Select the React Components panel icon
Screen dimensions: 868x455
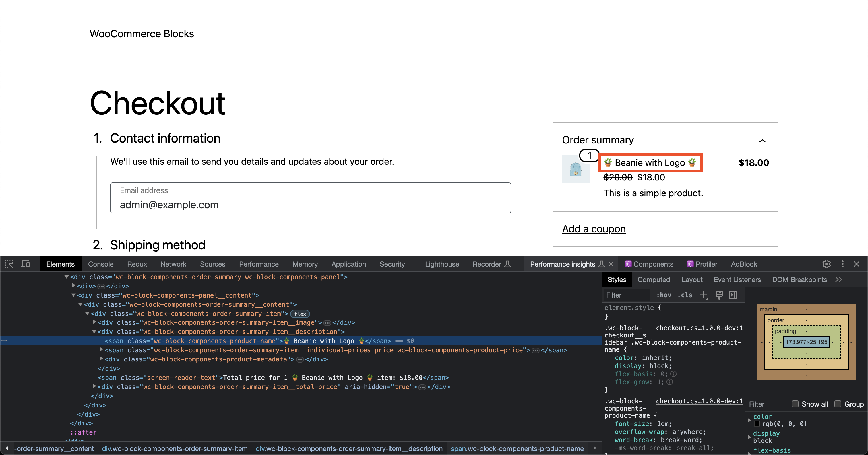(x=628, y=264)
